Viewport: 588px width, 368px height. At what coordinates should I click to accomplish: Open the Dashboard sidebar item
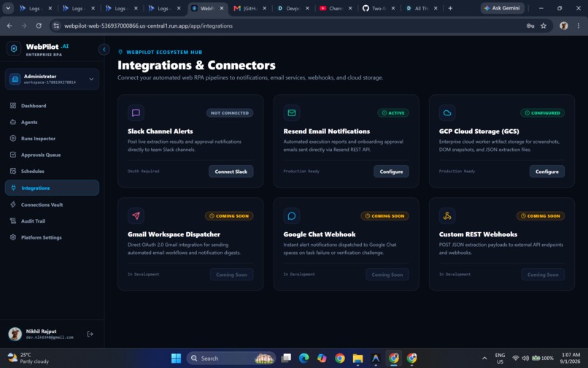pos(52,106)
